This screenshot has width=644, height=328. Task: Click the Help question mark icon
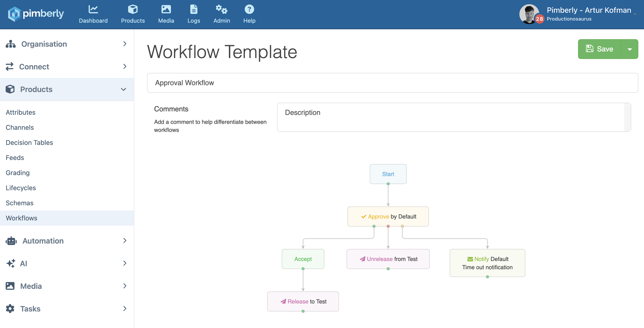[x=249, y=9]
